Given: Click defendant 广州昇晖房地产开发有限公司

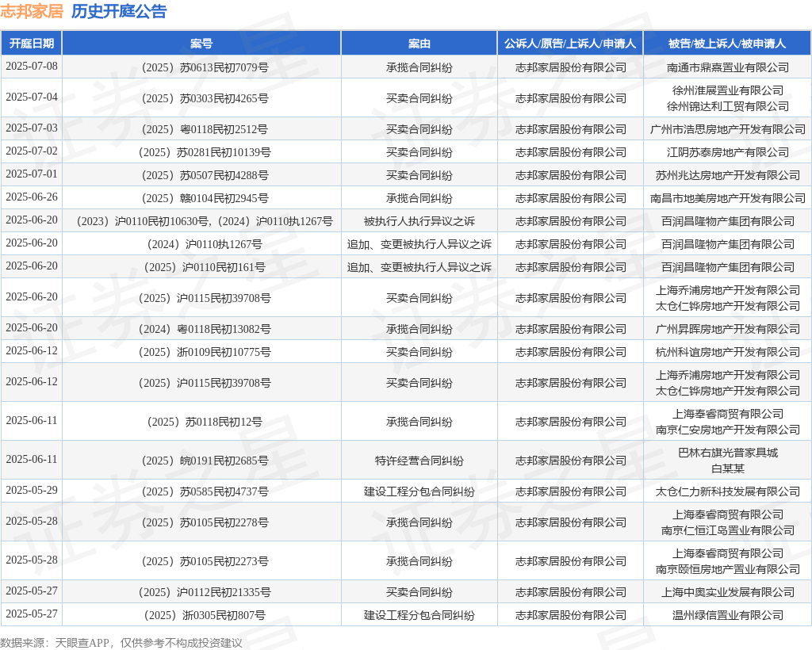Looking at the screenshot, I should click(728, 329).
